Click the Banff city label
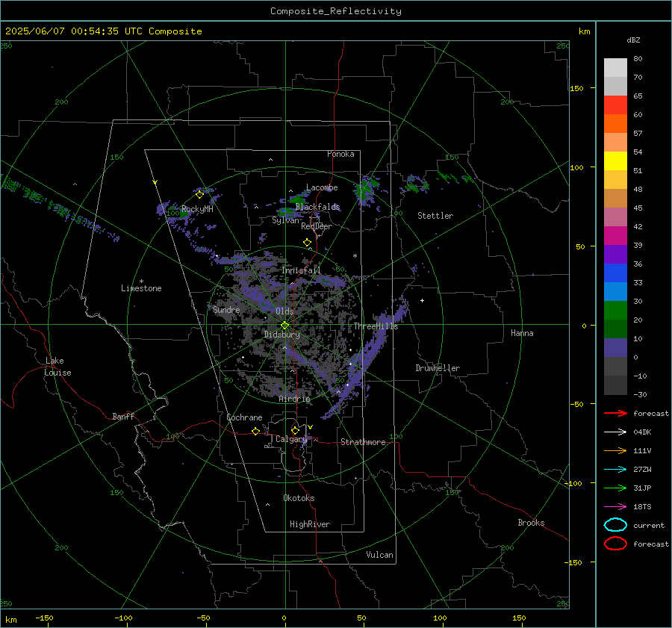 pyautogui.click(x=123, y=417)
